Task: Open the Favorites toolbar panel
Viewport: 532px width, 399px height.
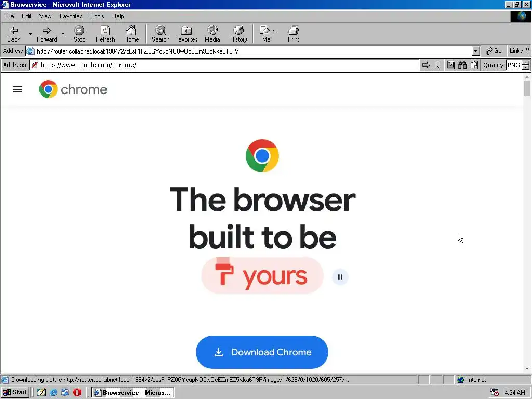Action: (x=187, y=34)
